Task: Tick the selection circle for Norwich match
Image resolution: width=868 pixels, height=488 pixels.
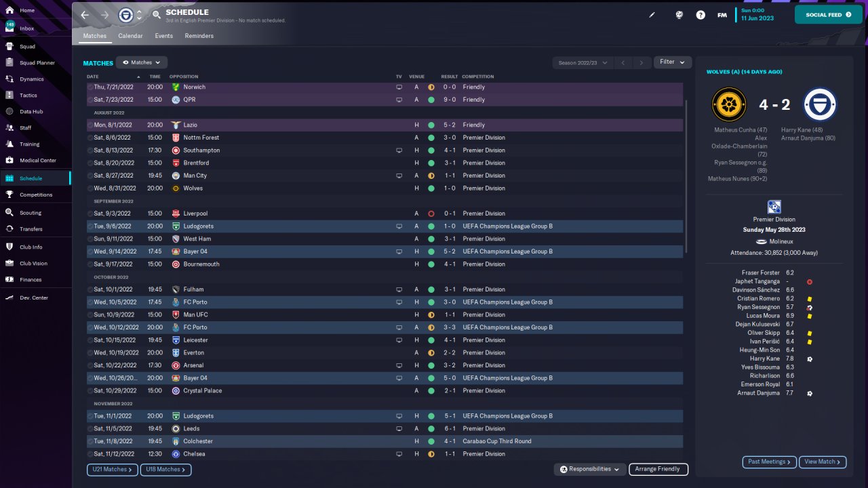Action: click(x=90, y=87)
